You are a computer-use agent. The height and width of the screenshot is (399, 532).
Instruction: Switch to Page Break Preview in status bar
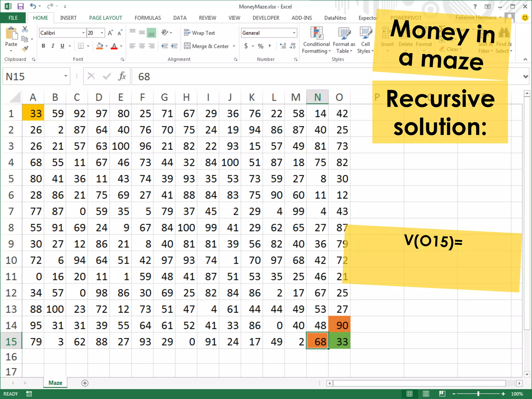(x=442, y=394)
